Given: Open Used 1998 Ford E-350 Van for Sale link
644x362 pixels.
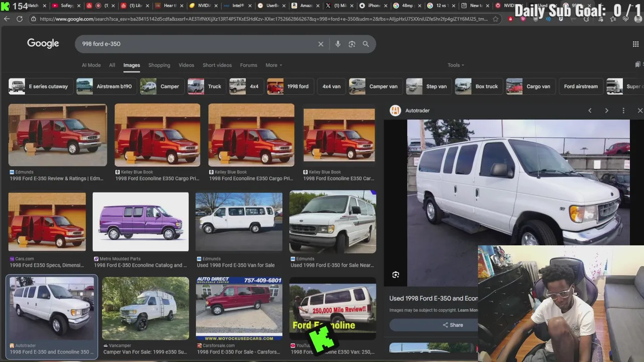Looking at the screenshot, I should click(x=235, y=265).
